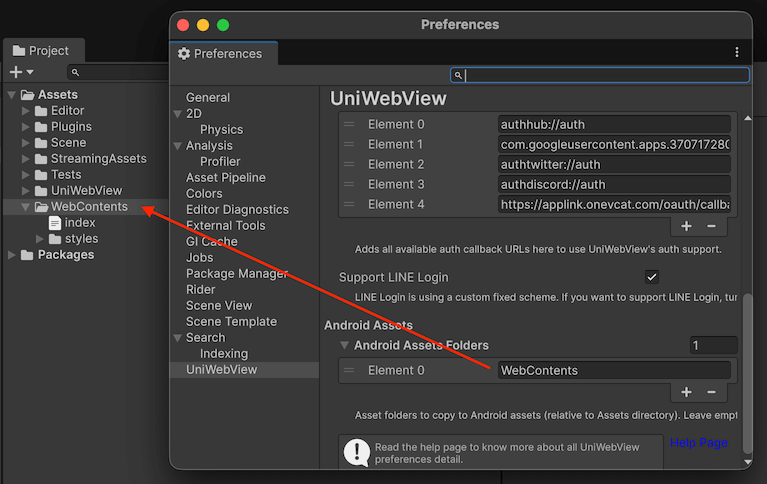Collapse the WebContents folder
767x484 pixels.
[26, 207]
